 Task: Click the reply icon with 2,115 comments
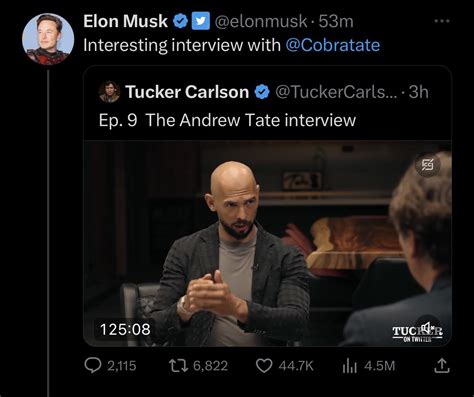click(x=93, y=365)
